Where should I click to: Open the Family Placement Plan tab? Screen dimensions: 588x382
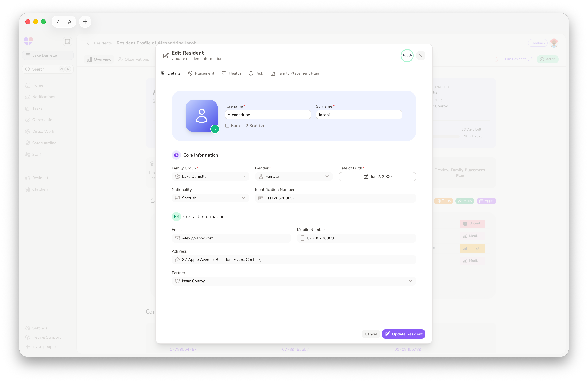click(295, 73)
